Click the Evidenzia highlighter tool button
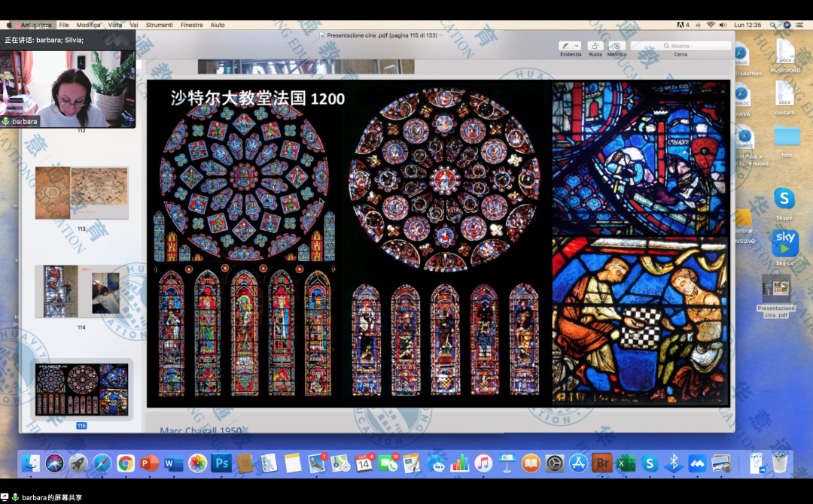The image size is (813, 504). (565, 46)
